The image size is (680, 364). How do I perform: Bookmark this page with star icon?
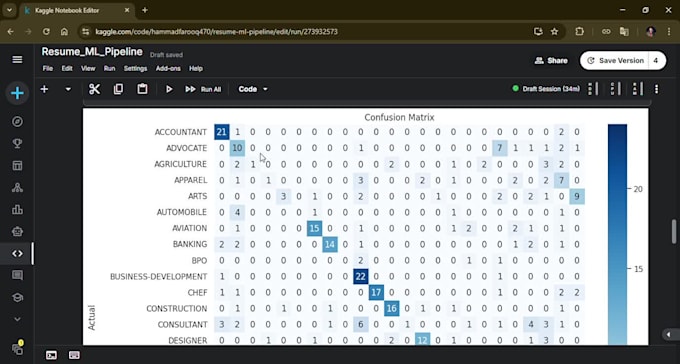tap(554, 32)
